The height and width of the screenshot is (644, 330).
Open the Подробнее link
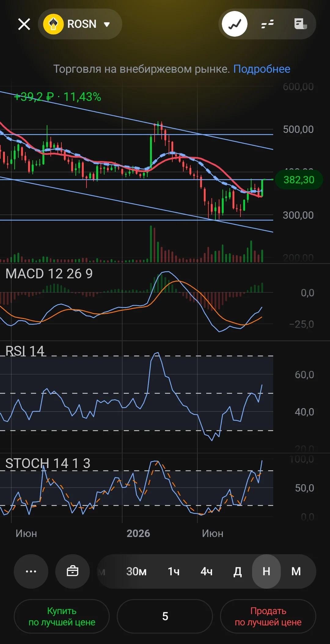pos(262,69)
